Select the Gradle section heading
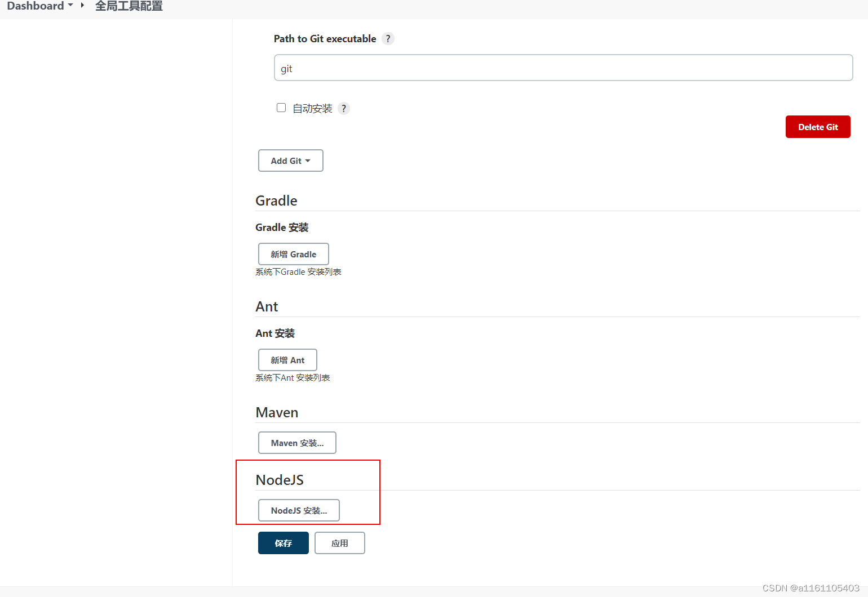This screenshot has height=597, width=868. point(276,201)
